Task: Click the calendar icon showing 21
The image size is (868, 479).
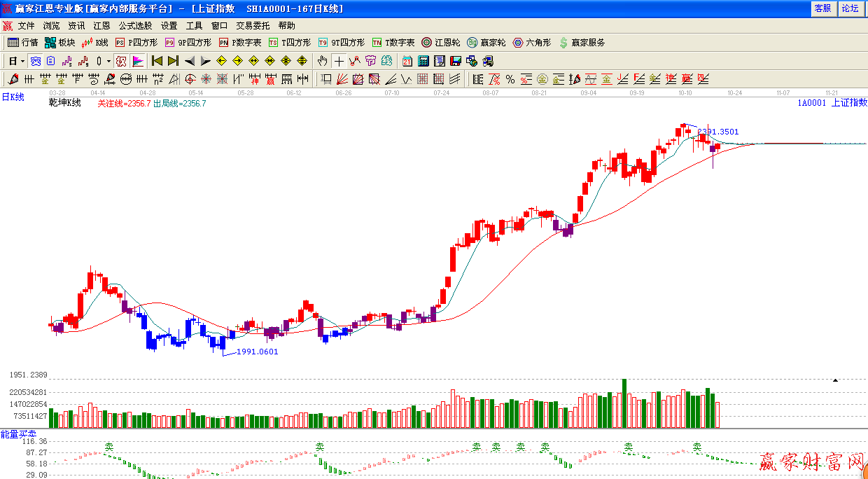Action: (407, 61)
